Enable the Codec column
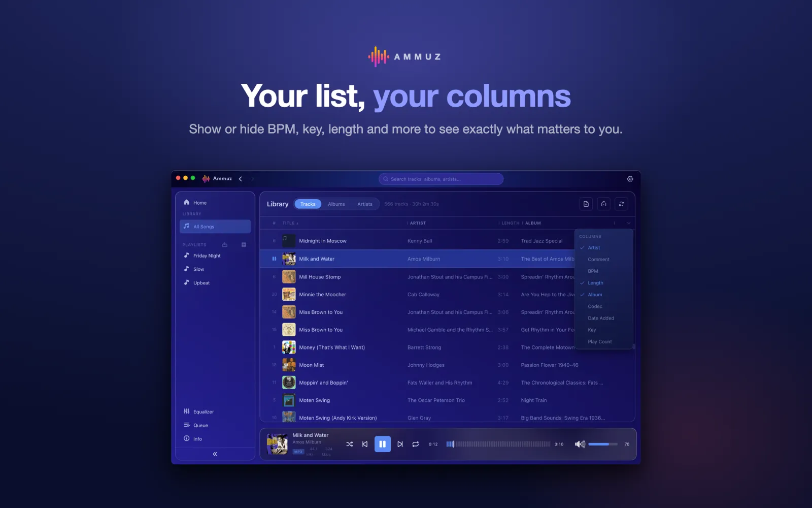812x508 pixels. [604, 306]
